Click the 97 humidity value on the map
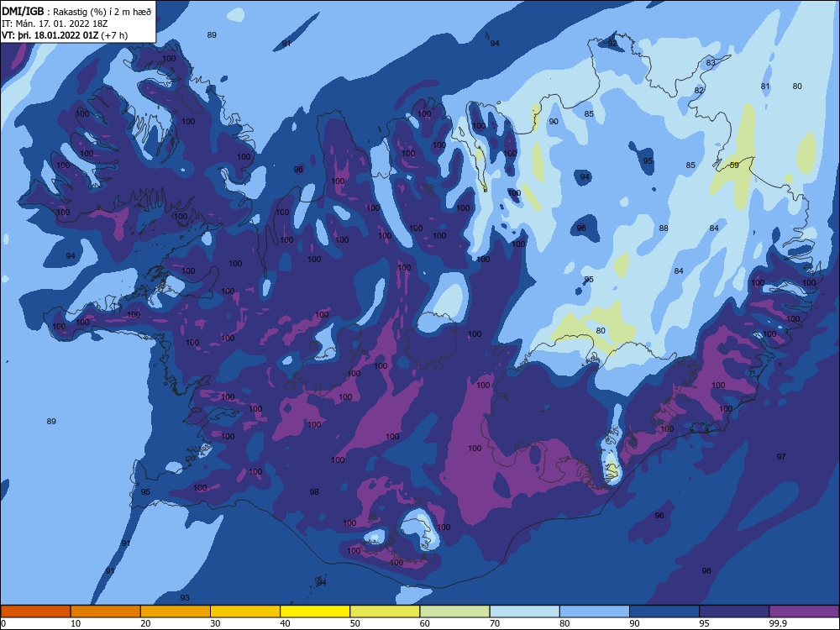The height and width of the screenshot is (630, 840). coord(781,456)
